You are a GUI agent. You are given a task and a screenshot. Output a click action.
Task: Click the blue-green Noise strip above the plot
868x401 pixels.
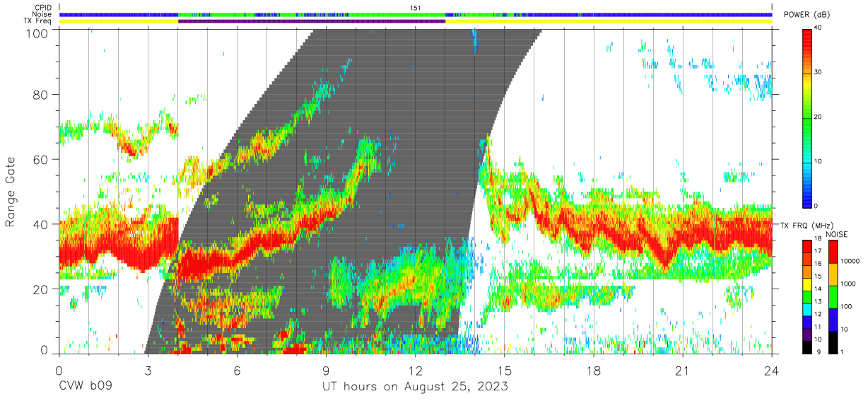pos(416,14)
